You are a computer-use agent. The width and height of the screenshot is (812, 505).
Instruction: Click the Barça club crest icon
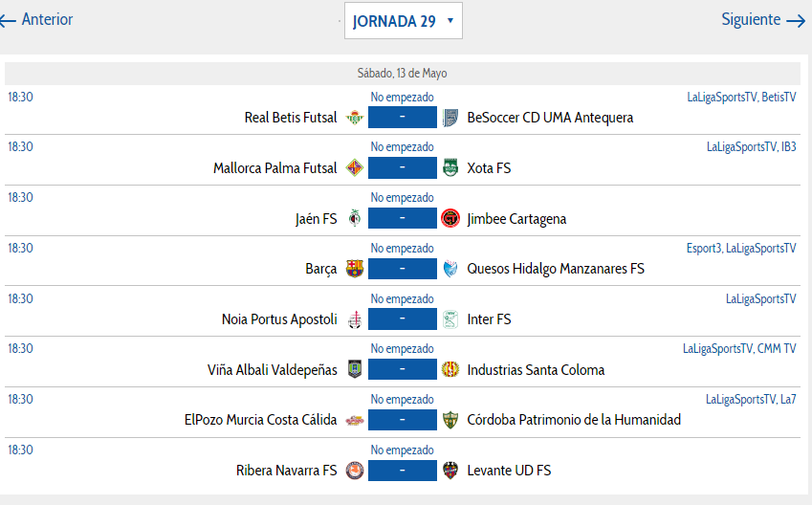click(355, 269)
